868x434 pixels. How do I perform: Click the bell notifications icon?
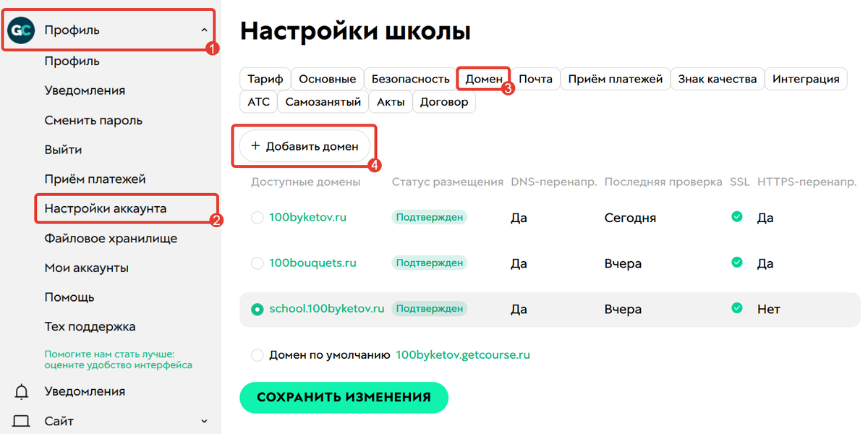point(22,391)
